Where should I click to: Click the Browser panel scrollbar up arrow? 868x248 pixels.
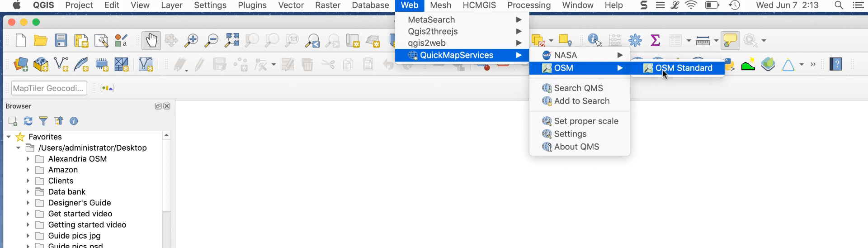(x=166, y=135)
